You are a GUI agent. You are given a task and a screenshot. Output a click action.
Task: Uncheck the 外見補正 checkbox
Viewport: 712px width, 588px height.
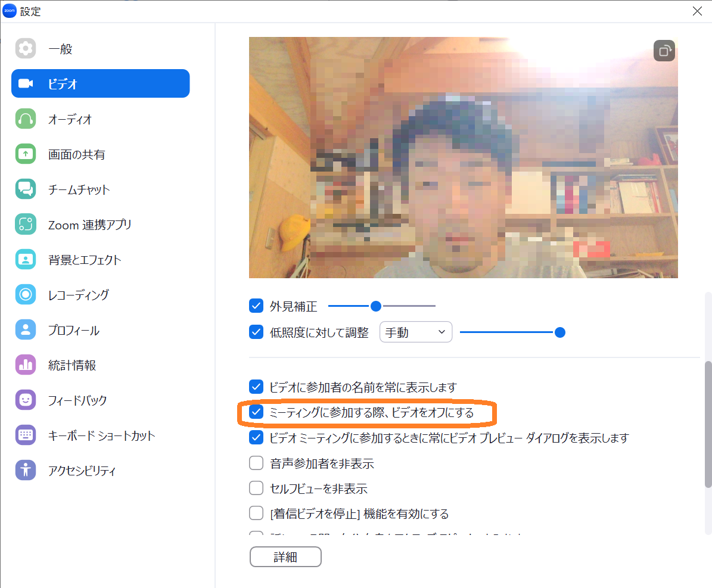click(256, 306)
